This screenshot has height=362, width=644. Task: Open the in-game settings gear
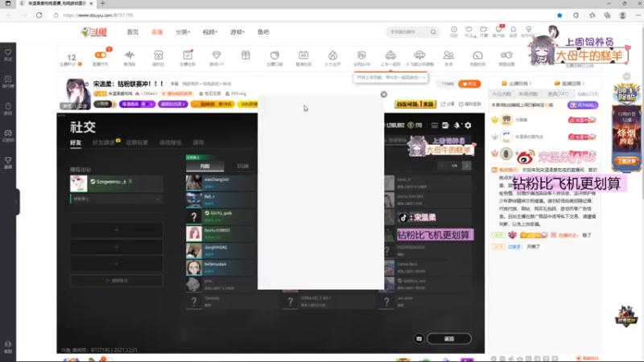[468, 125]
